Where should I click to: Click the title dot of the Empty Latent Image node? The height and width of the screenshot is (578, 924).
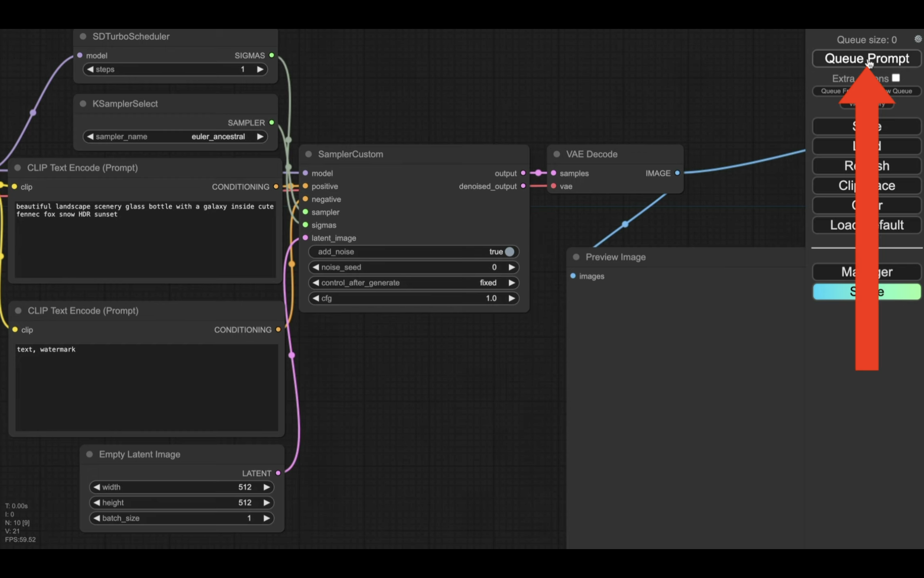pos(90,454)
